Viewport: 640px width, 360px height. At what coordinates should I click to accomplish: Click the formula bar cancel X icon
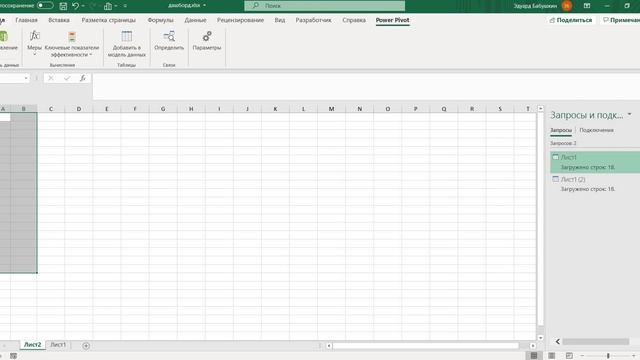[51, 78]
